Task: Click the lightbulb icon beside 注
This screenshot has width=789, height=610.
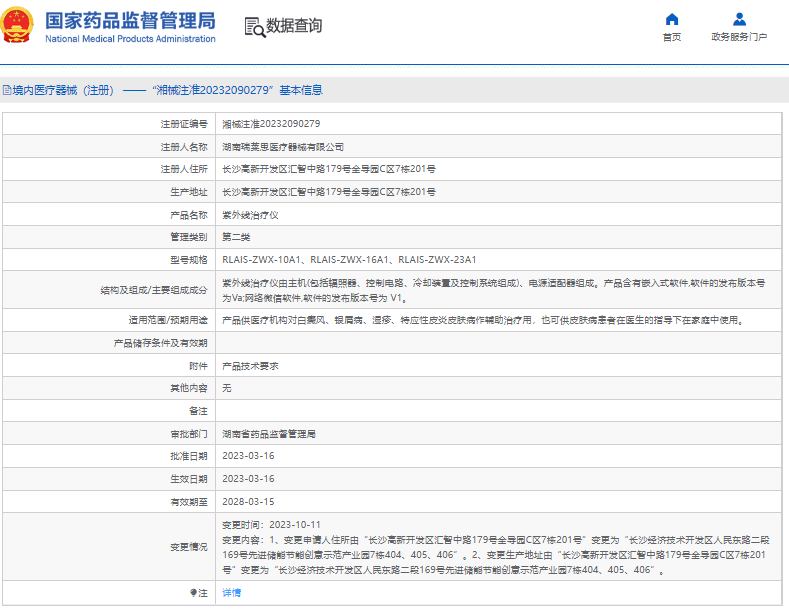Action: (193, 592)
